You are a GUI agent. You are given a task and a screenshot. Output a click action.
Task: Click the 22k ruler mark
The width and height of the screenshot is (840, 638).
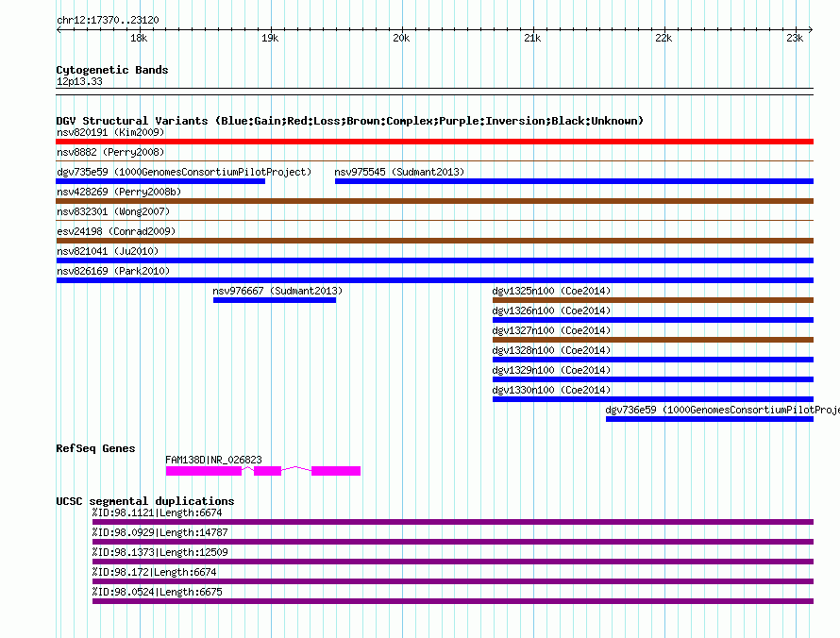[x=664, y=38]
